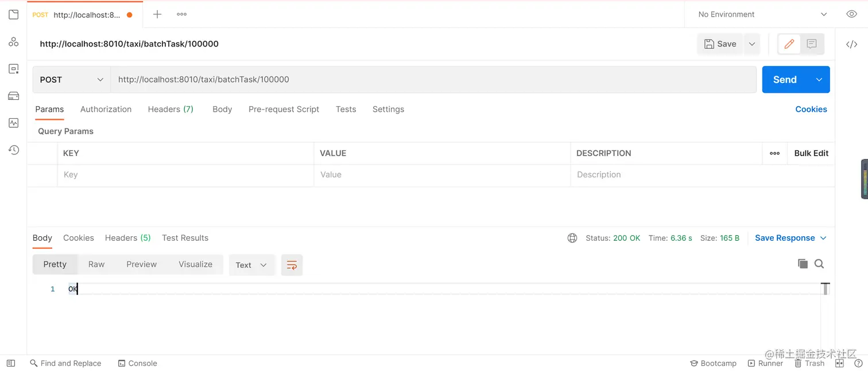Click the network globe icon near status
The image size is (868, 371).
tap(572, 238)
